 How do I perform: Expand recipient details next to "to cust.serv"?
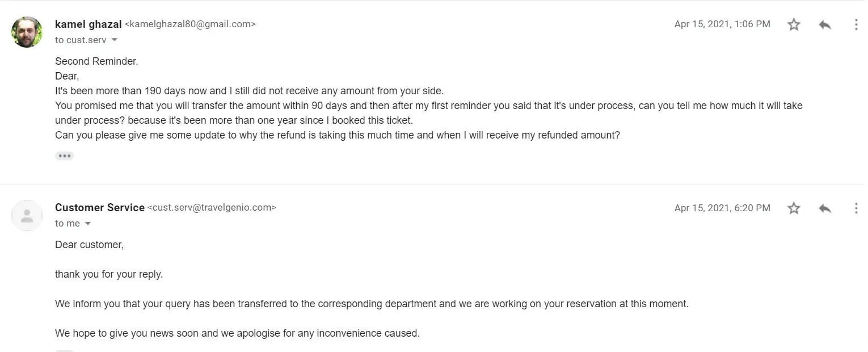coord(115,40)
